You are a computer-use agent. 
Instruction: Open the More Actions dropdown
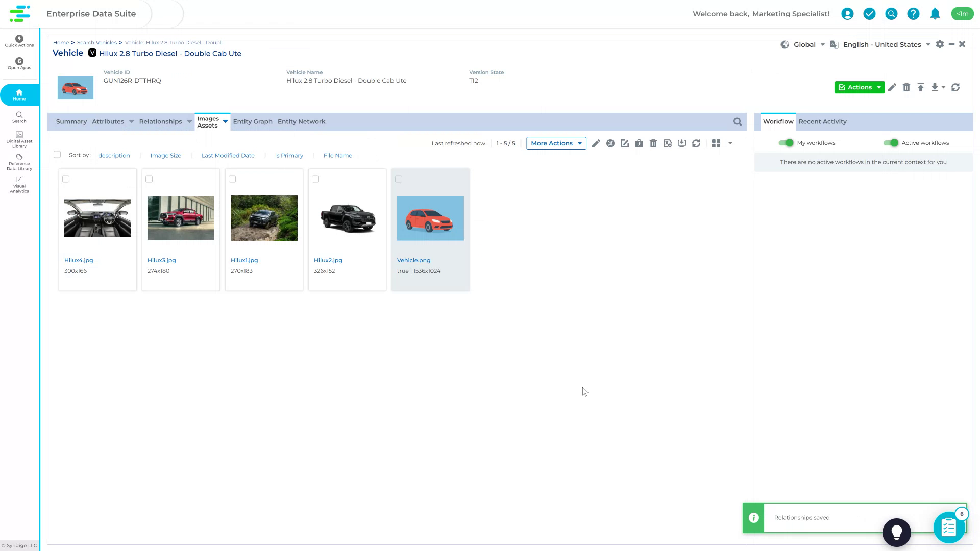point(556,143)
